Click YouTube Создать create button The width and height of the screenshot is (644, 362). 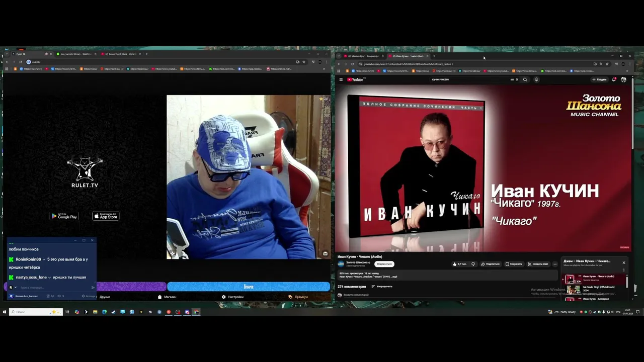pos(599,79)
